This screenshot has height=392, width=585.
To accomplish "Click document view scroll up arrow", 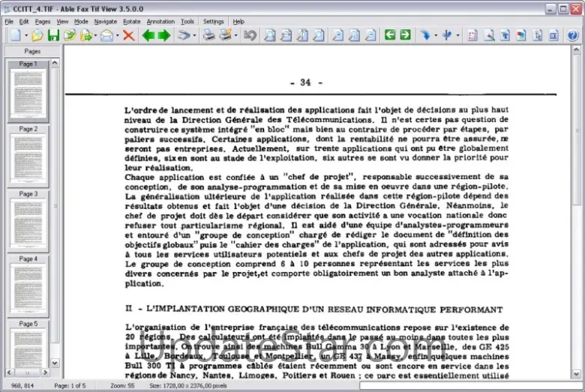I will point(576,50).
